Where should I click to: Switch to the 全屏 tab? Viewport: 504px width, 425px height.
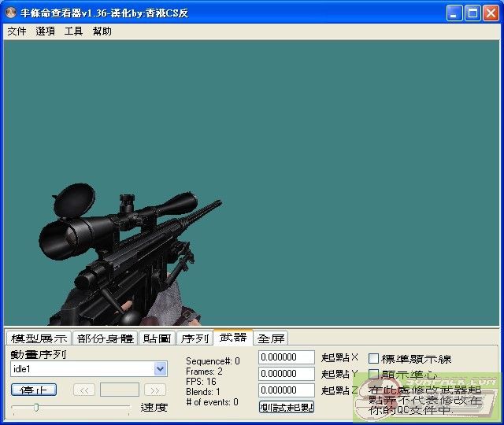(x=271, y=338)
